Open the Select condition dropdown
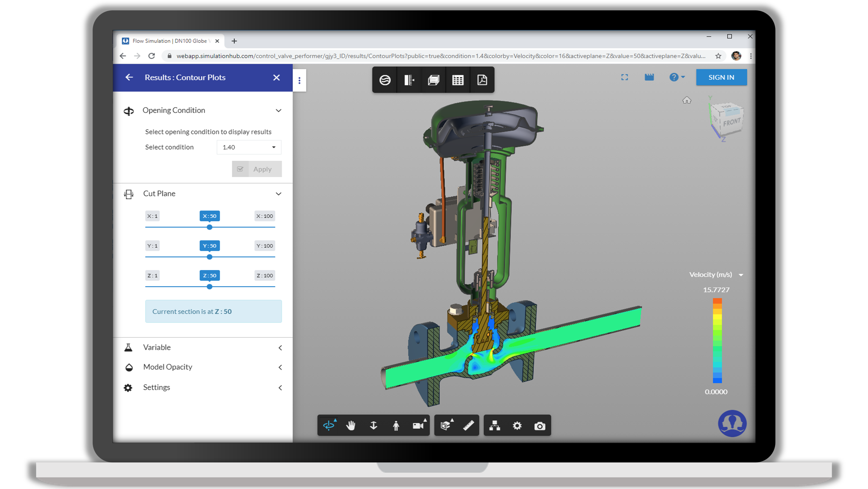 click(249, 147)
